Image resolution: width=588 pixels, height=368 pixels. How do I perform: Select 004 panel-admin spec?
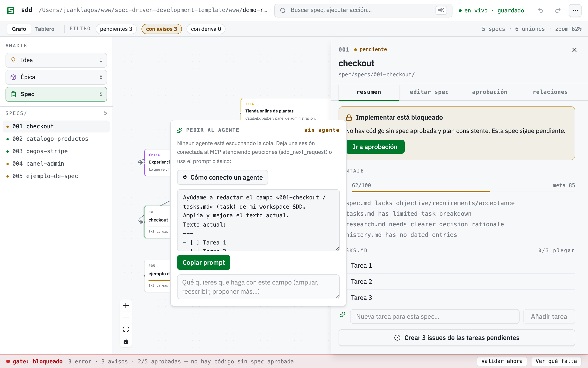[x=56, y=164]
